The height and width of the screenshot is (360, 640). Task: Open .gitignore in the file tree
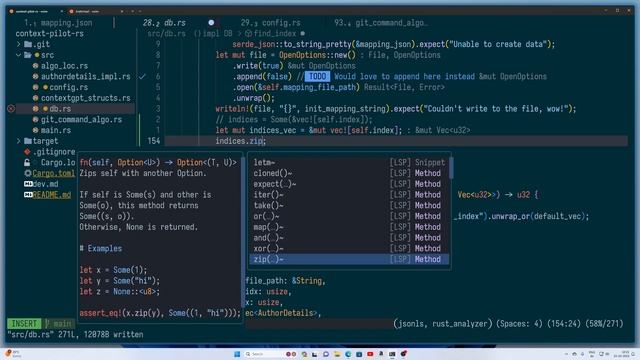click(54, 152)
